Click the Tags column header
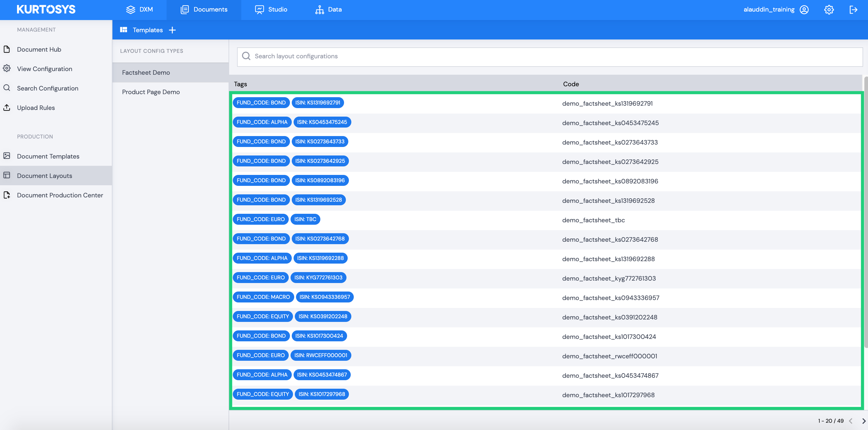868x430 pixels. pos(240,84)
